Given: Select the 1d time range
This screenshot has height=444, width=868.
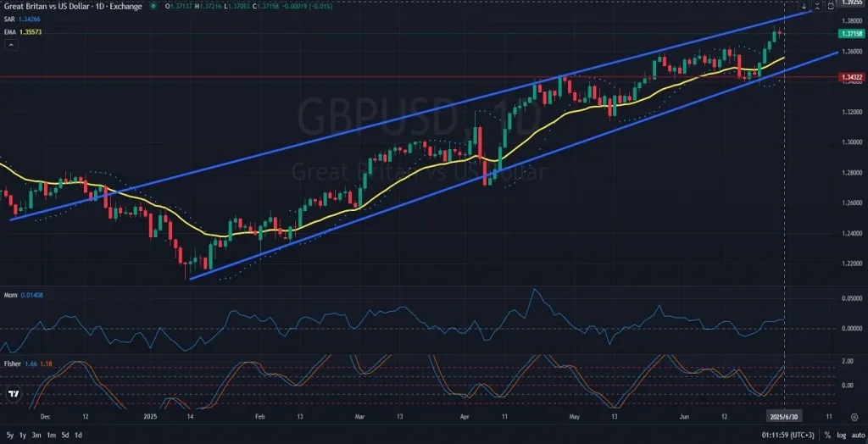Looking at the screenshot, I should tap(79, 435).
